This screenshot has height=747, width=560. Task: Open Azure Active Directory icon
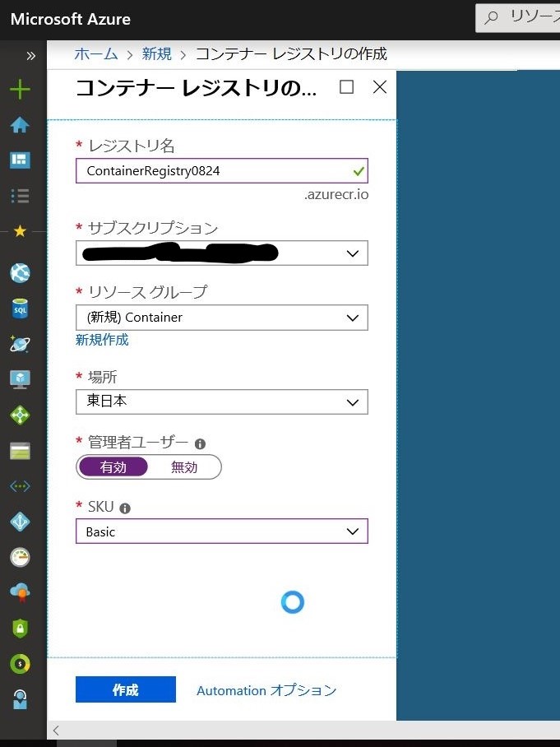click(20, 522)
